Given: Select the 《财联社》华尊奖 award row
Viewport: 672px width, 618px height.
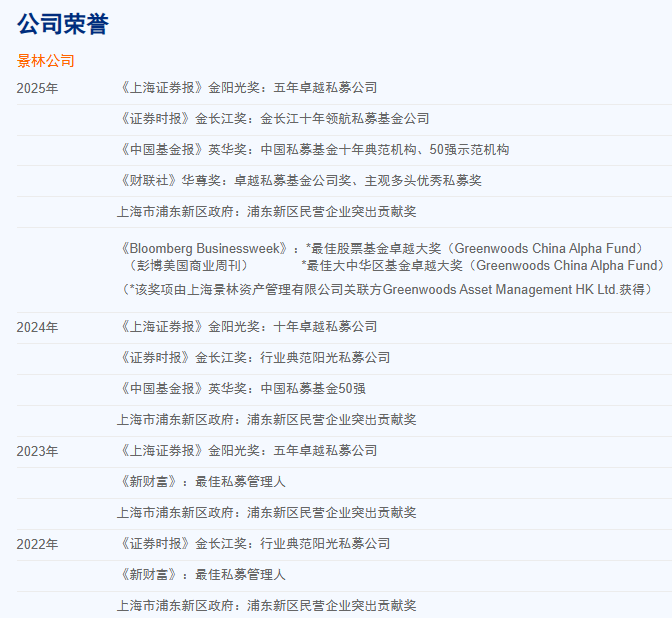Looking at the screenshot, I should coord(299,181).
